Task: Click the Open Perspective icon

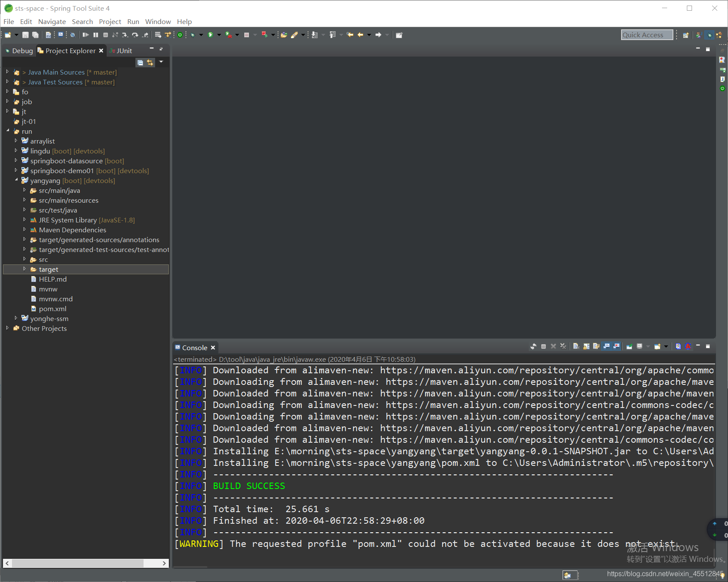Action: tap(686, 35)
